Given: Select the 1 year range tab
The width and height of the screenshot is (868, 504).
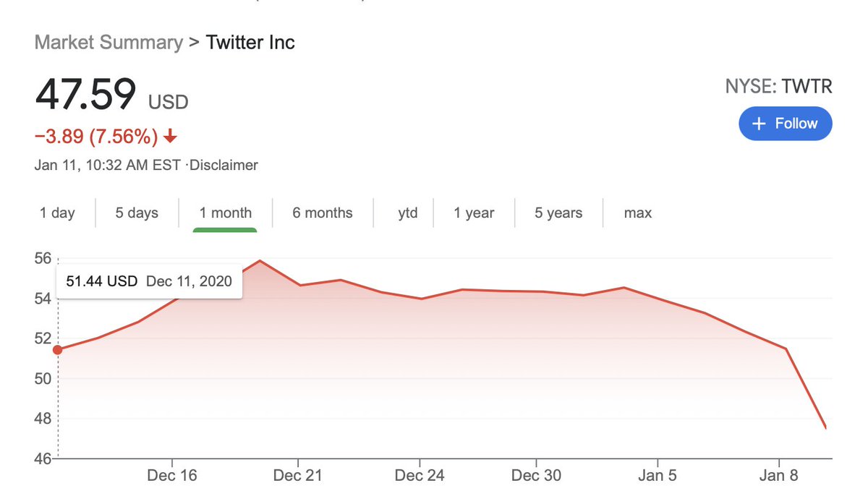Looking at the screenshot, I should point(474,213).
